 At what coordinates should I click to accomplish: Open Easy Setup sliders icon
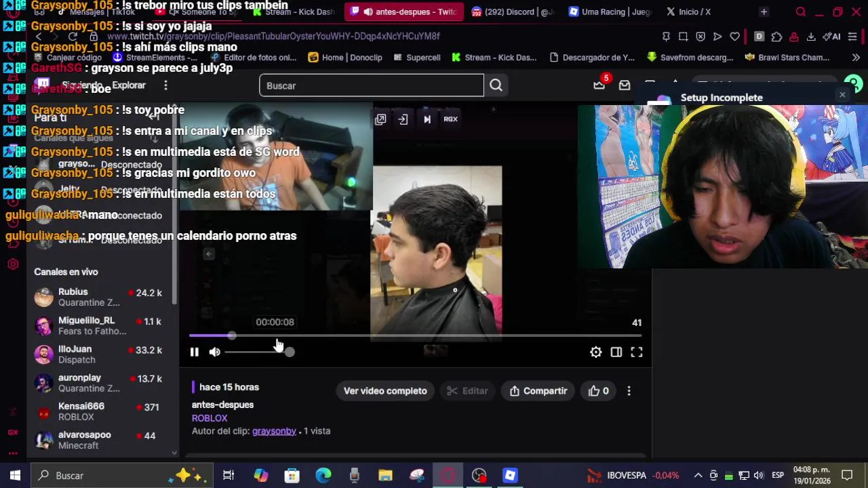(853, 37)
